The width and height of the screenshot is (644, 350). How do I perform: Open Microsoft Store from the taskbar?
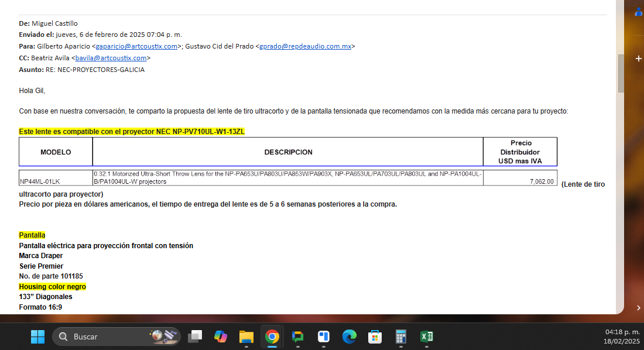coord(375,337)
